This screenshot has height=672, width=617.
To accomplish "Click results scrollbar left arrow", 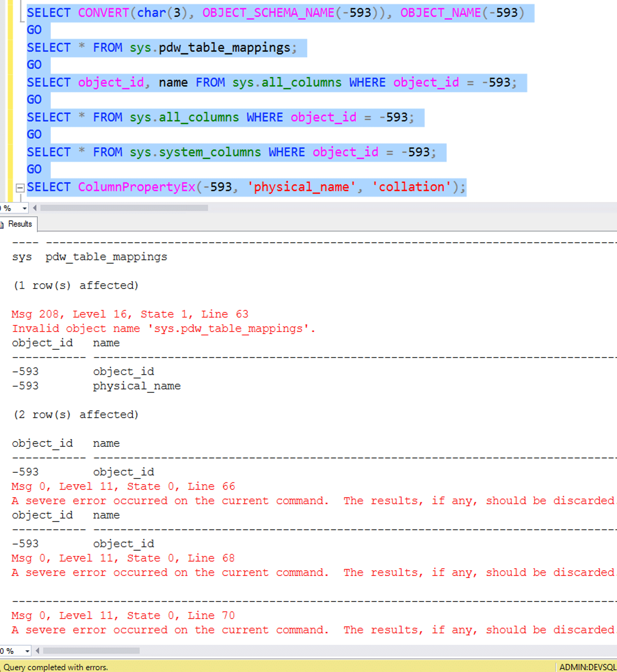I will coord(37,651).
